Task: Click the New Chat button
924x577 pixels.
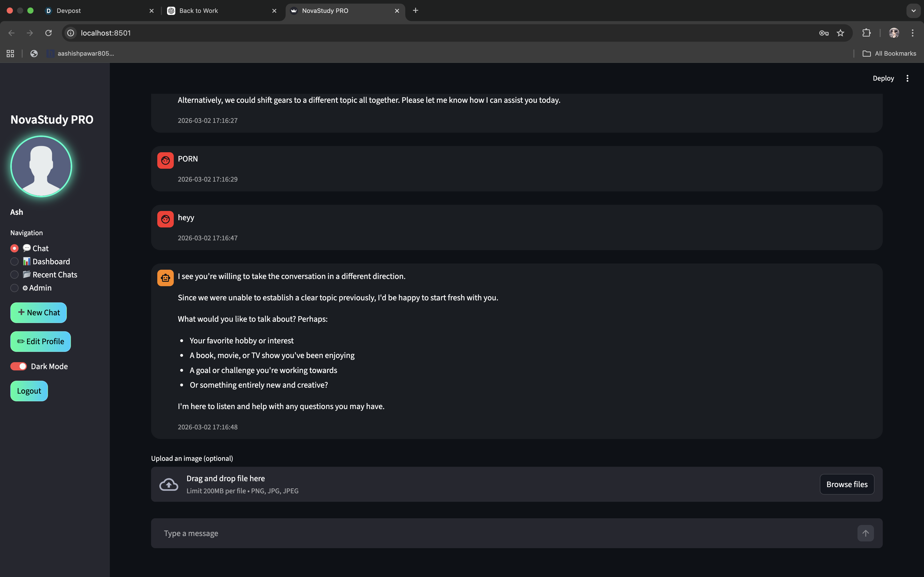Action: click(39, 312)
